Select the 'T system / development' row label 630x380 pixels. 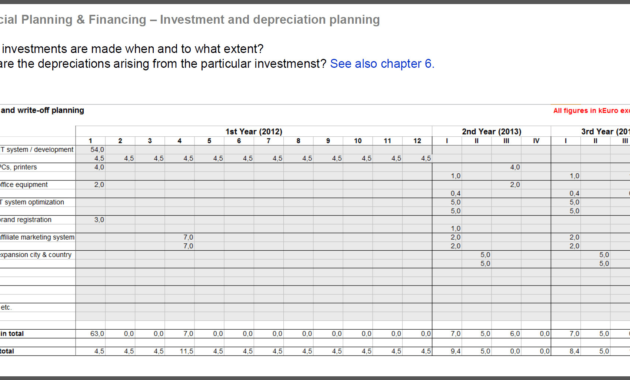(37, 150)
